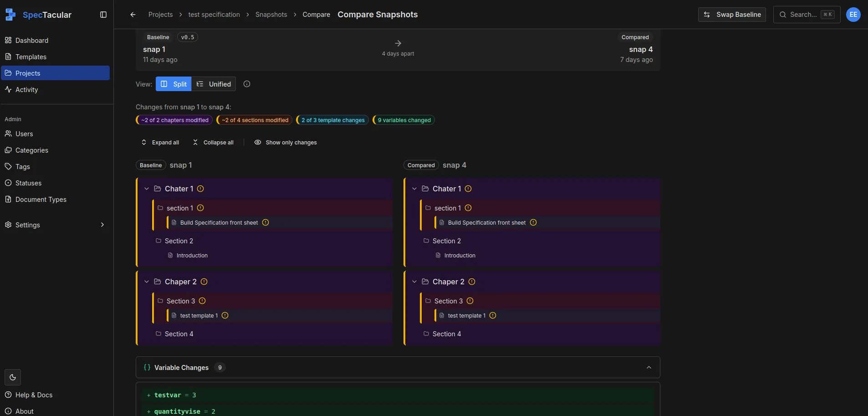This screenshot has height=416, width=868.
Task: Switch to Unified view
Action: pos(214,84)
